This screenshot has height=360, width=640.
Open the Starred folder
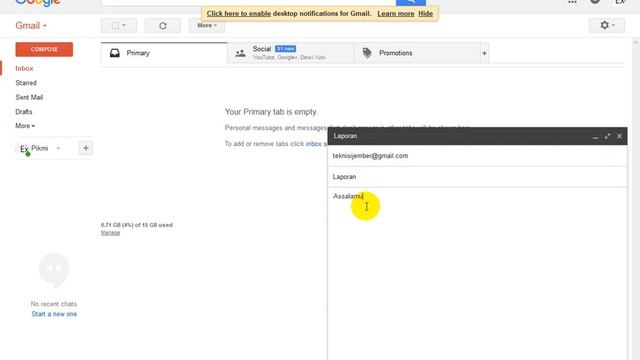[26, 83]
